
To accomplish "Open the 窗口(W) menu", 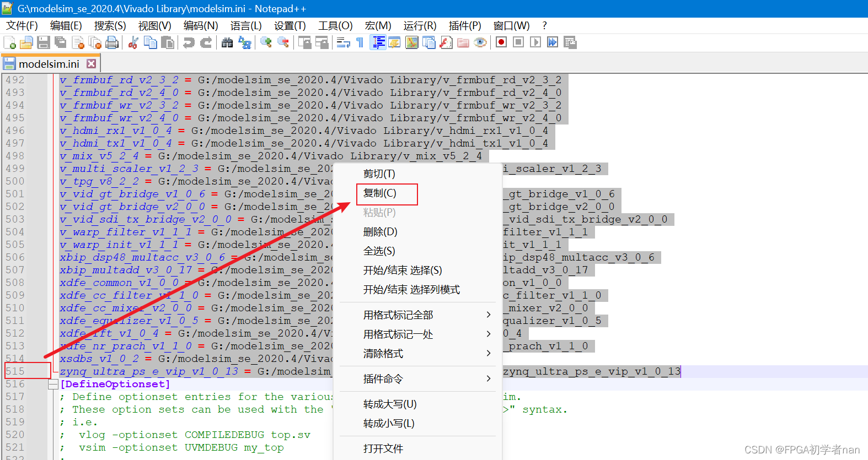I will pyautogui.click(x=512, y=26).
